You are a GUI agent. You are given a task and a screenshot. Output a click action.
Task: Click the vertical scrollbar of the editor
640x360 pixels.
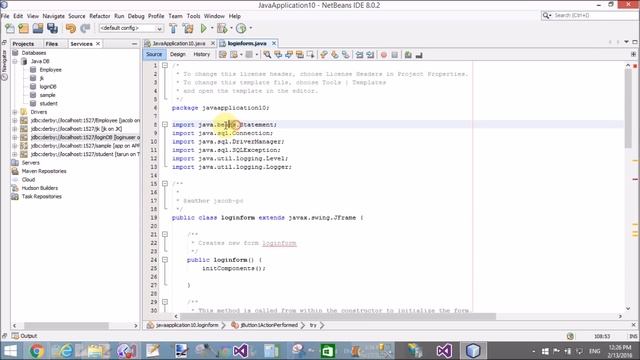[628, 108]
